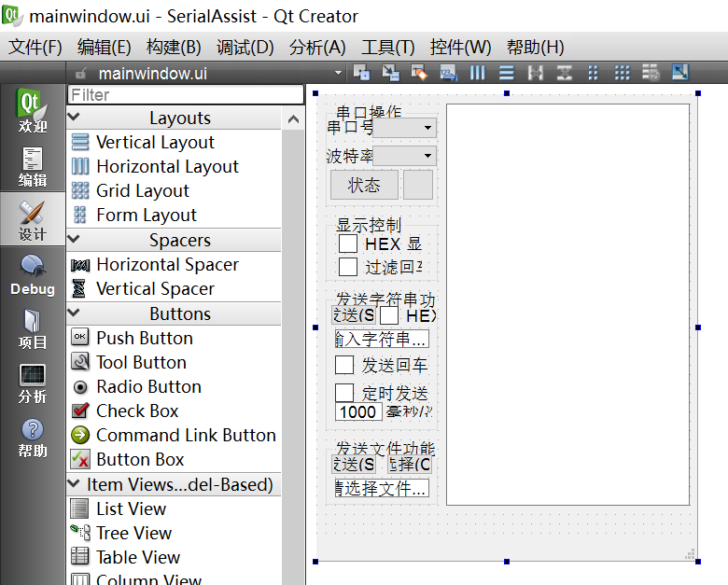The width and height of the screenshot is (728, 585).
Task: Apply Lay Out Vertically in Splitter icon
Action: pyautogui.click(x=564, y=73)
